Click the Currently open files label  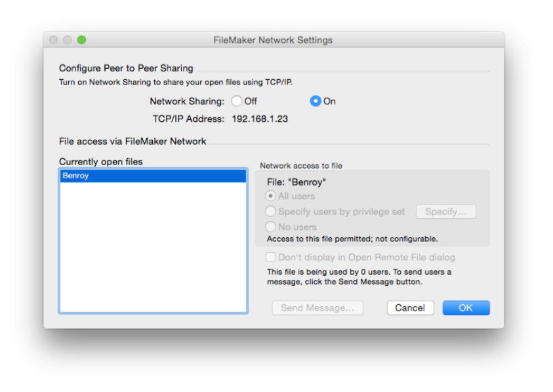[100, 161]
